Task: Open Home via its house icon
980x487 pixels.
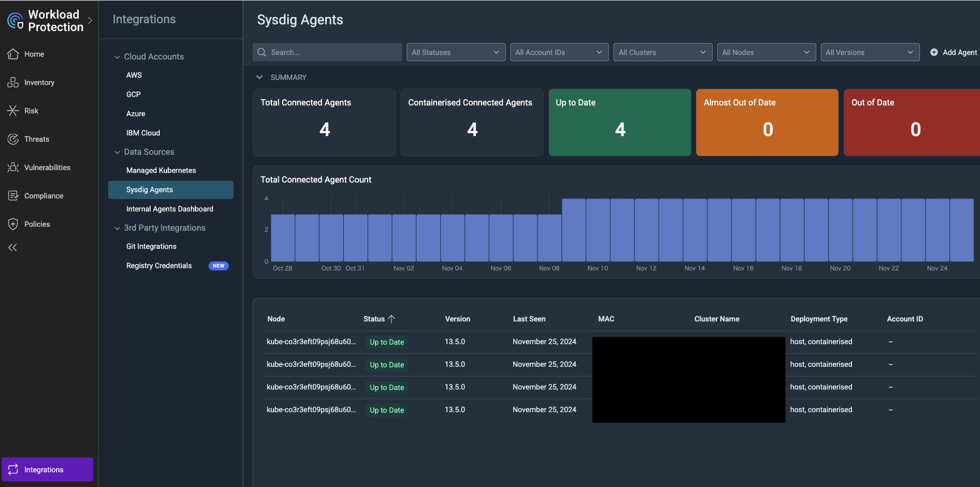Action: click(13, 54)
